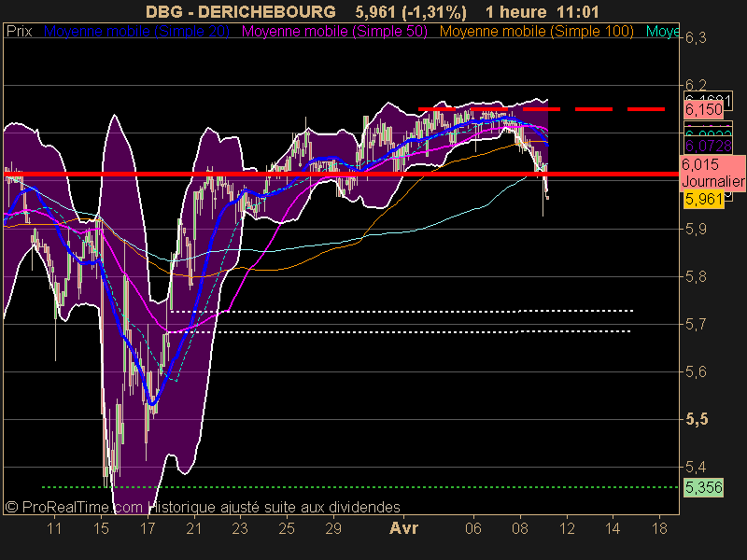This screenshot has height=560, width=747.
Task: Click the DBG - DERICHEBOURG chart title
Action: click(241, 11)
